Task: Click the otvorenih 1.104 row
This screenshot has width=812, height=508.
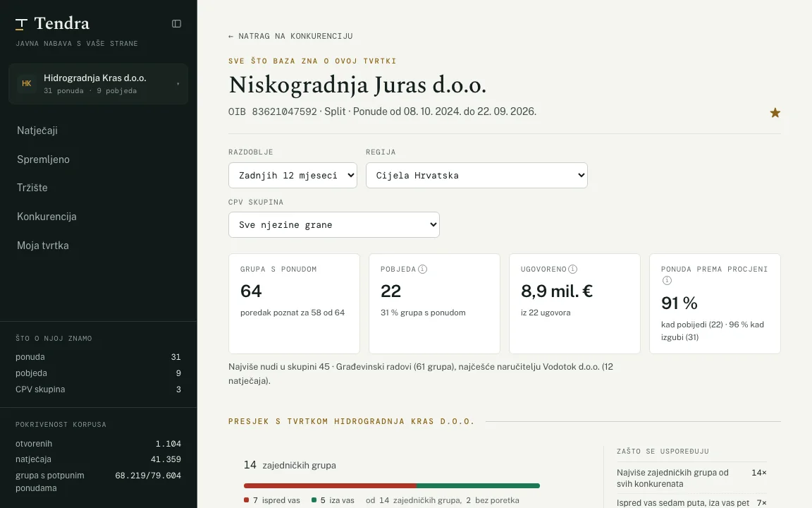Action: (98, 444)
